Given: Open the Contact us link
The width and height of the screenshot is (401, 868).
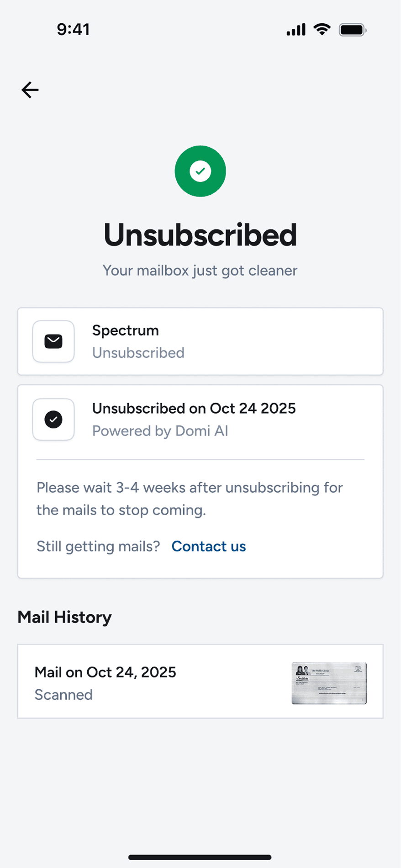Looking at the screenshot, I should click(x=209, y=546).
